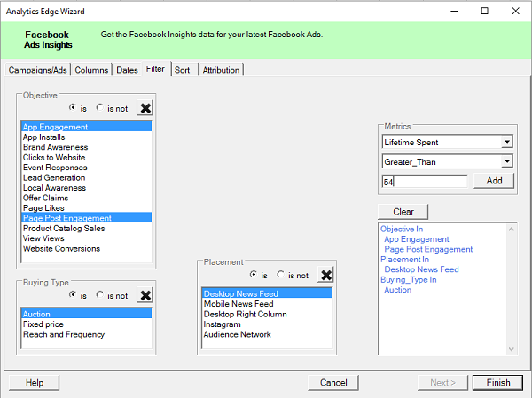532x398 pixels.
Task: Click 'Page Post Engagement' in filter summary
Action: [428, 249]
